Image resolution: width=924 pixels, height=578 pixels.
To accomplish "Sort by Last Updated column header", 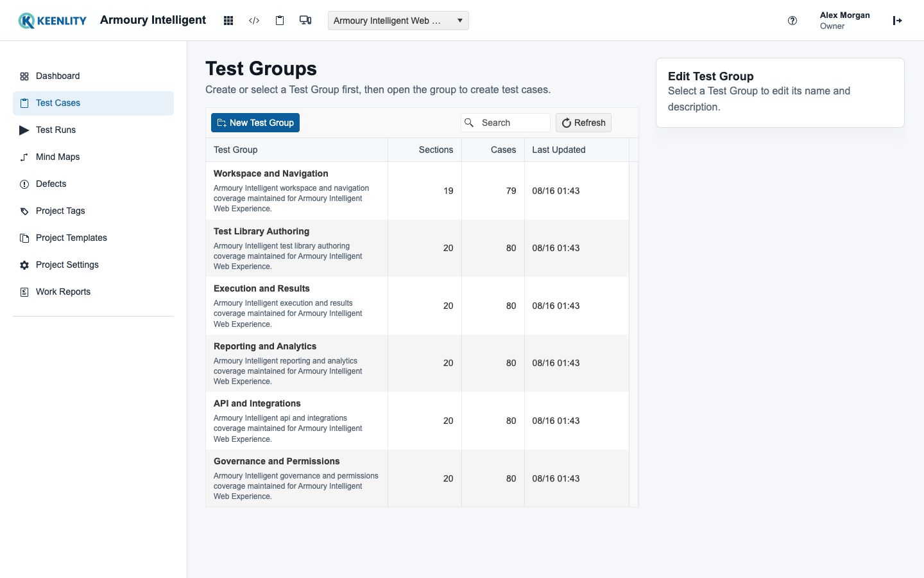I will pyautogui.click(x=577, y=150).
